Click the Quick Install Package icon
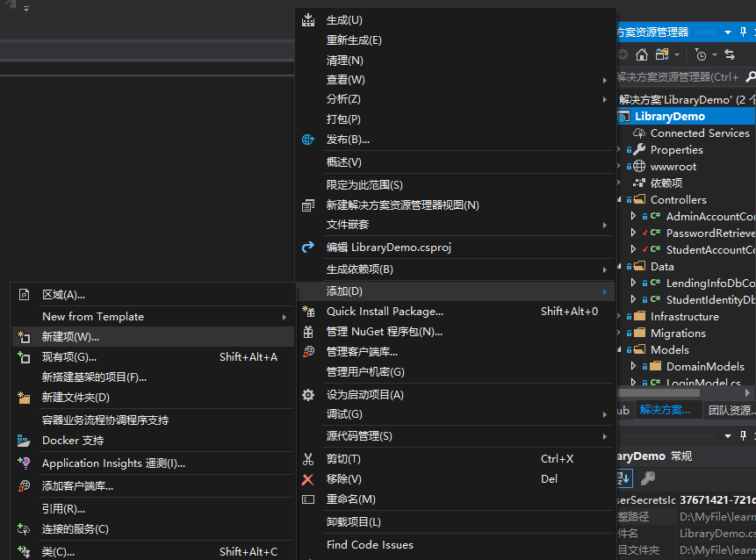Viewport: 756px width, 560px height. [308, 312]
